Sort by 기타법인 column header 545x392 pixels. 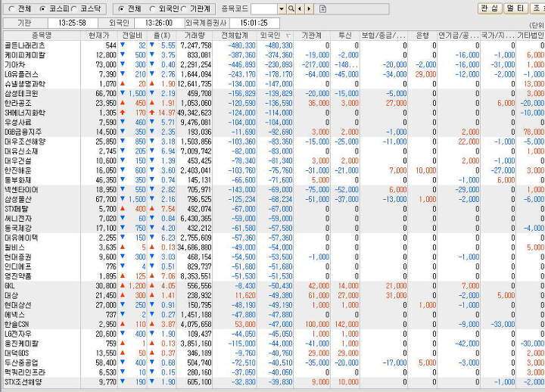pyautogui.click(x=531, y=36)
